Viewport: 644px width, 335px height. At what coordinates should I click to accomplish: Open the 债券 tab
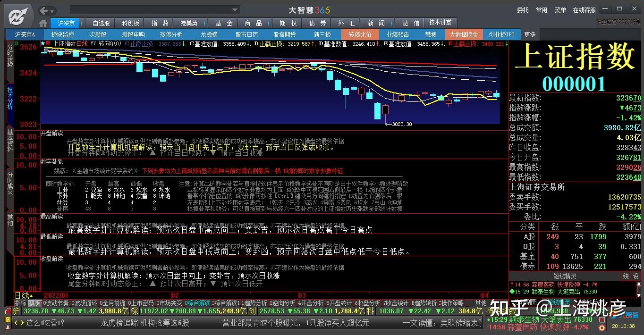coord(317,23)
